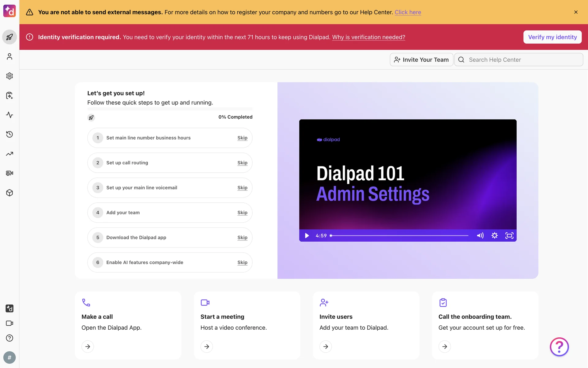588x368 pixels.
Task: Open the gear settings sidebar icon
Action: point(9,76)
